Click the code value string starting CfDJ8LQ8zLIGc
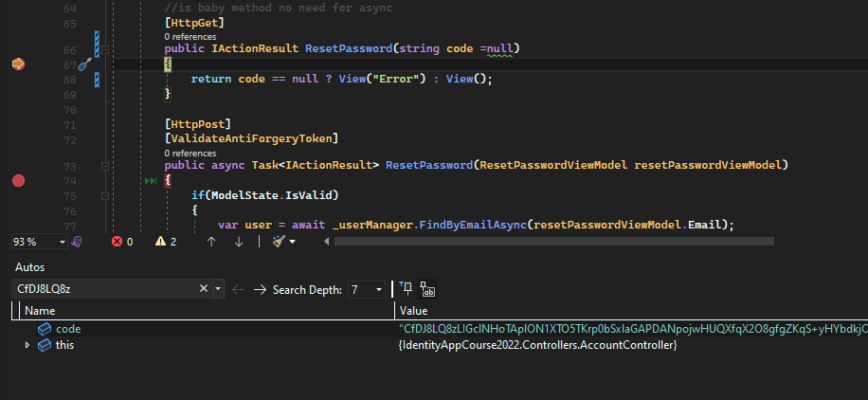Screen dimensions: 868x400 633,329
